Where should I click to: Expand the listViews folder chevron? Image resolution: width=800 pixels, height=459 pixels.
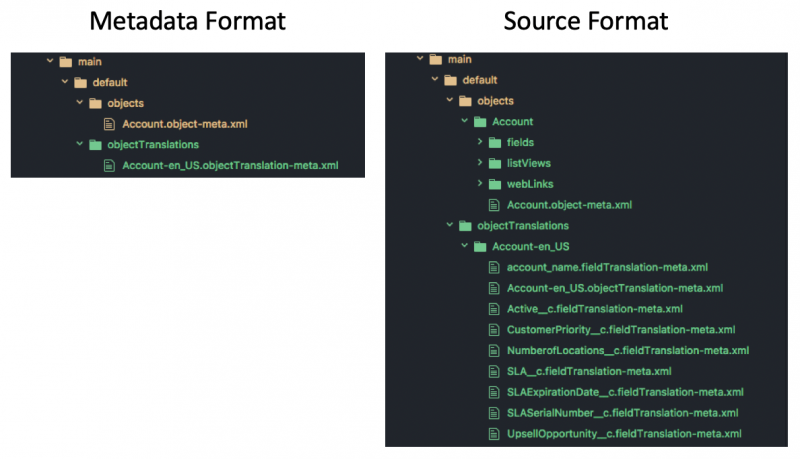point(480,163)
